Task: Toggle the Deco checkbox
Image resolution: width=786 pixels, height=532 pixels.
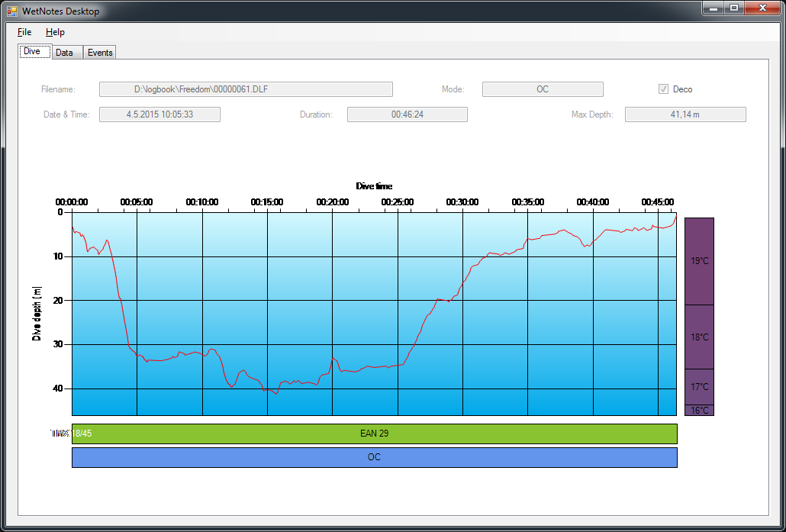Action: 663,89
